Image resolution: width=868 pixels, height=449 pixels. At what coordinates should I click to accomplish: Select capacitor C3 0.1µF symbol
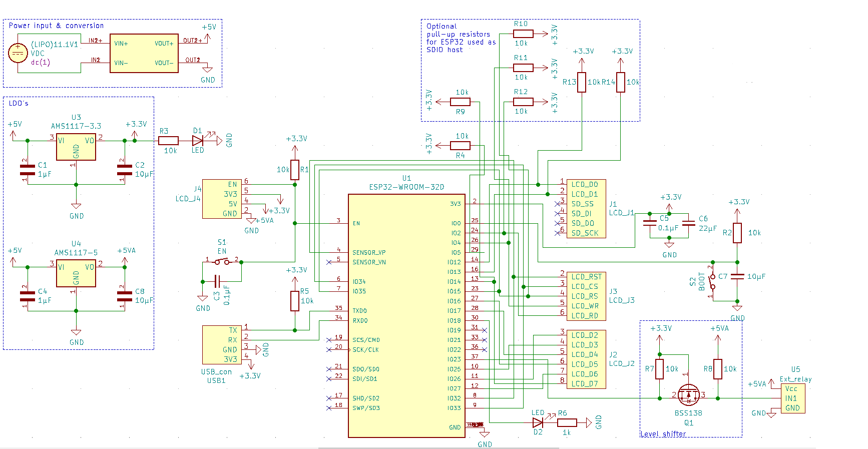[217, 281]
